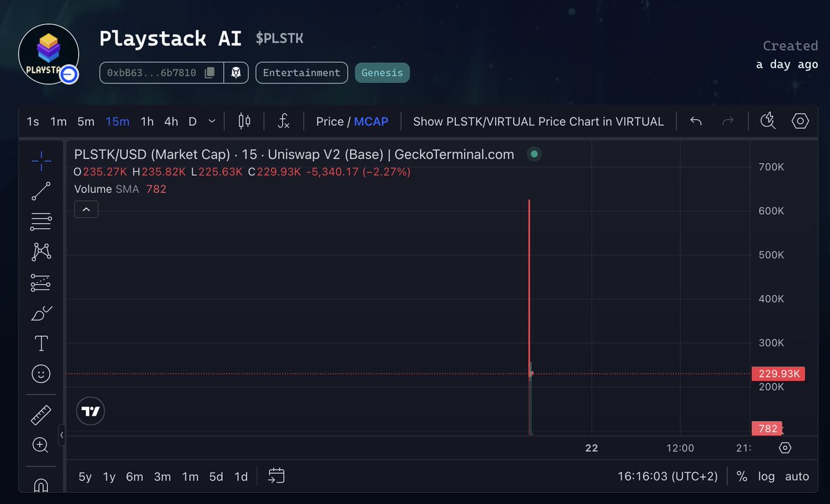Image resolution: width=830 pixels, height=504 pixels.
Task: Set date range to 3m
Action: (x=163, y=476)
